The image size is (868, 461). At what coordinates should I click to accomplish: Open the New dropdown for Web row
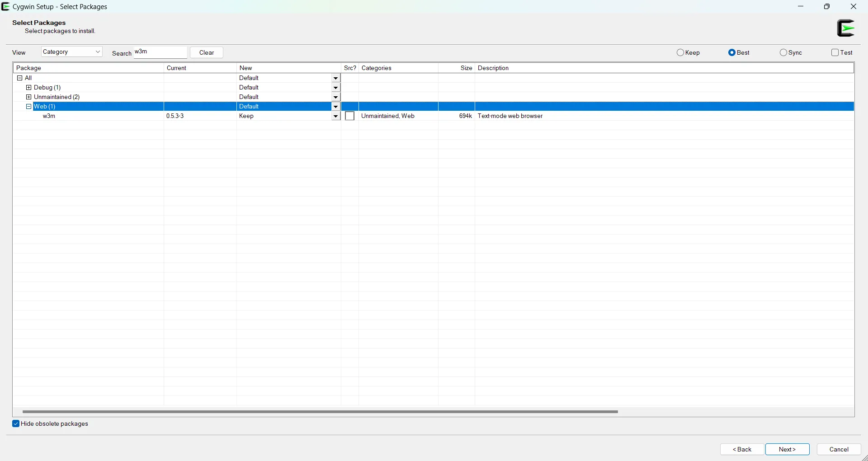pos(335,107)
